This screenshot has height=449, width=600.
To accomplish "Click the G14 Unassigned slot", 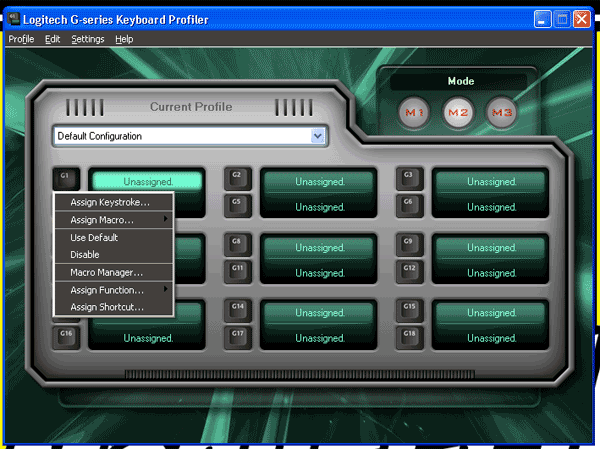I will [320, 313].
